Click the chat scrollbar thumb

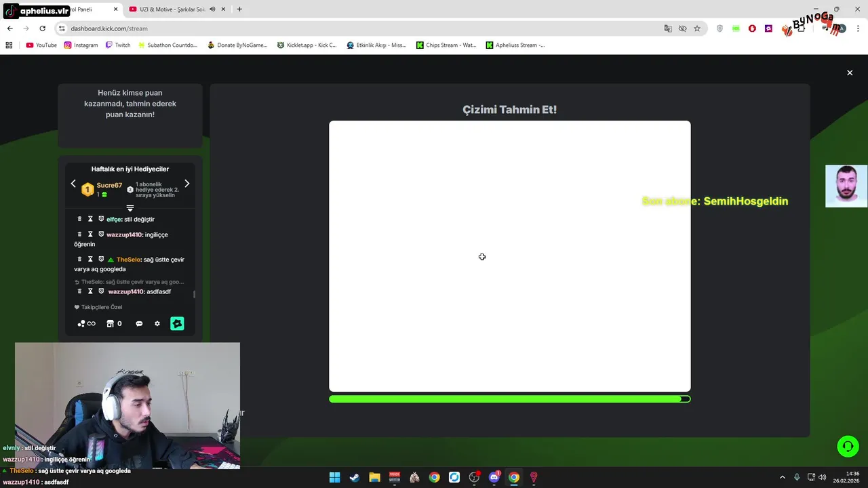pos(195,294)
